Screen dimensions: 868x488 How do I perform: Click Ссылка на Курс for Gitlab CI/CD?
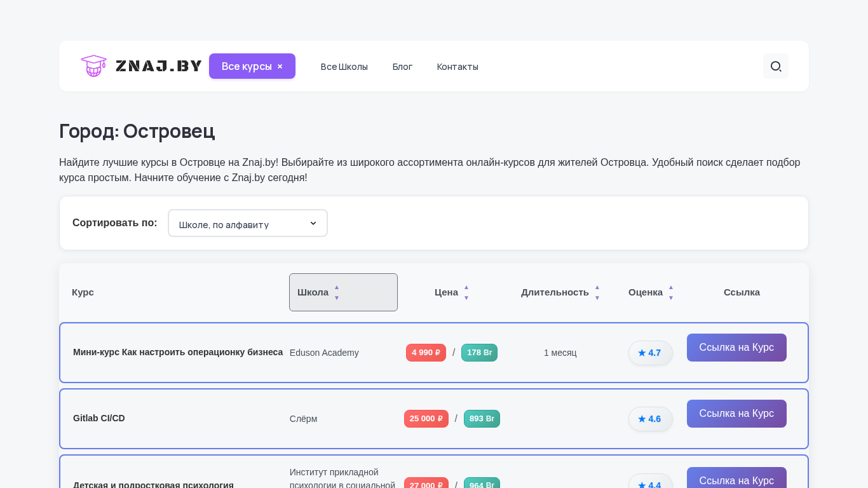click(736, 414)
